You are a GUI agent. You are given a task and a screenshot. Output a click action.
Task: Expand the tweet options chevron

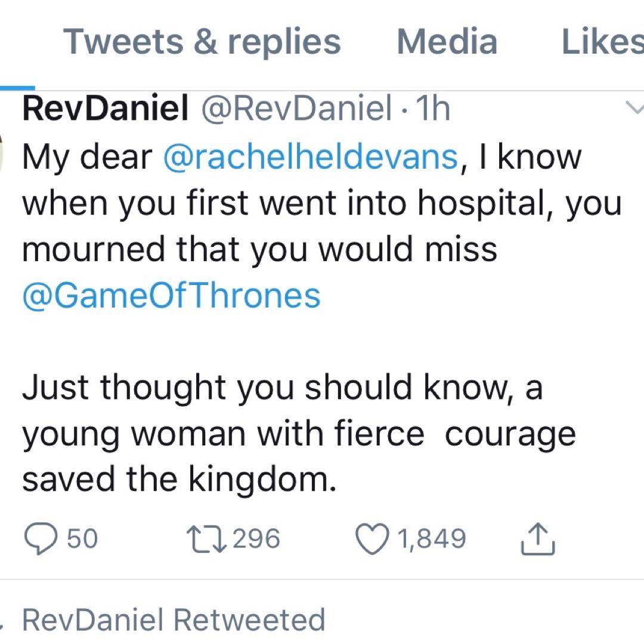636,109
